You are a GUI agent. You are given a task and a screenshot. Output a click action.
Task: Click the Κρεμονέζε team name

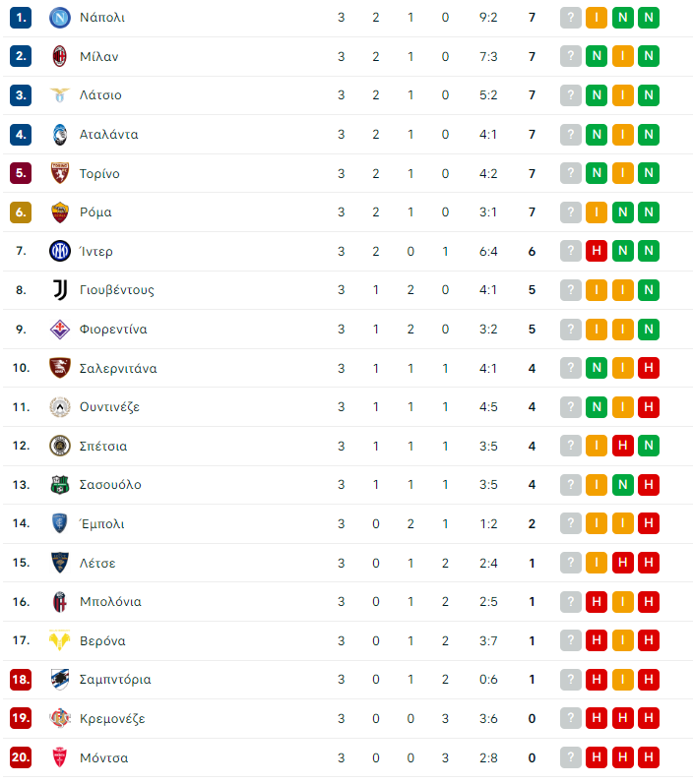[112, 719]
